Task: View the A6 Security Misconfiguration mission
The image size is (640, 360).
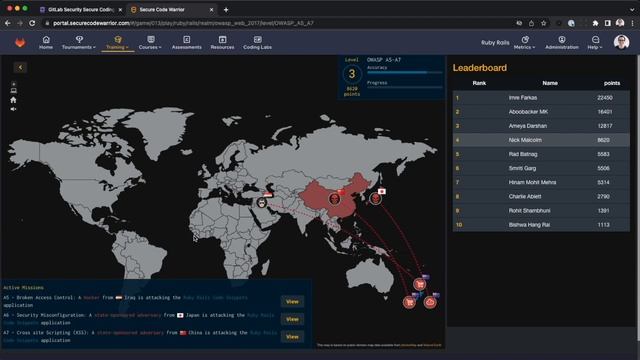Action: point(292,319)
